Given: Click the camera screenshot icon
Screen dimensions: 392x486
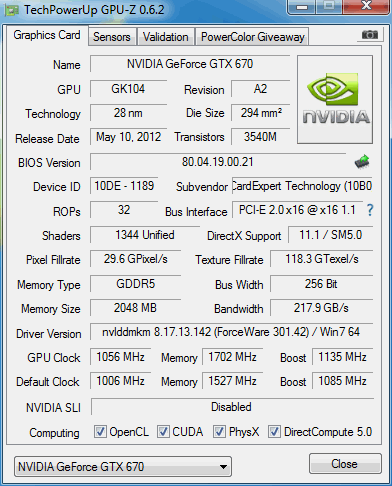Looking at the screenshot, I should click(370, 34).
